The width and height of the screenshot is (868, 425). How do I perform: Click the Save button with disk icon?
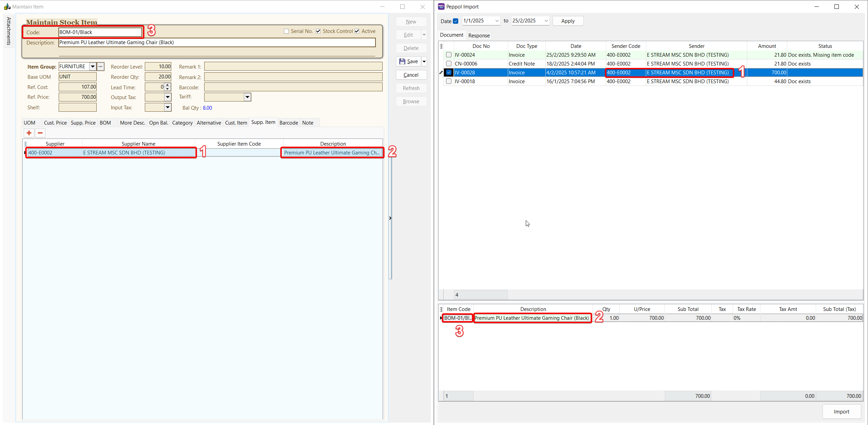tap(408, 61)
